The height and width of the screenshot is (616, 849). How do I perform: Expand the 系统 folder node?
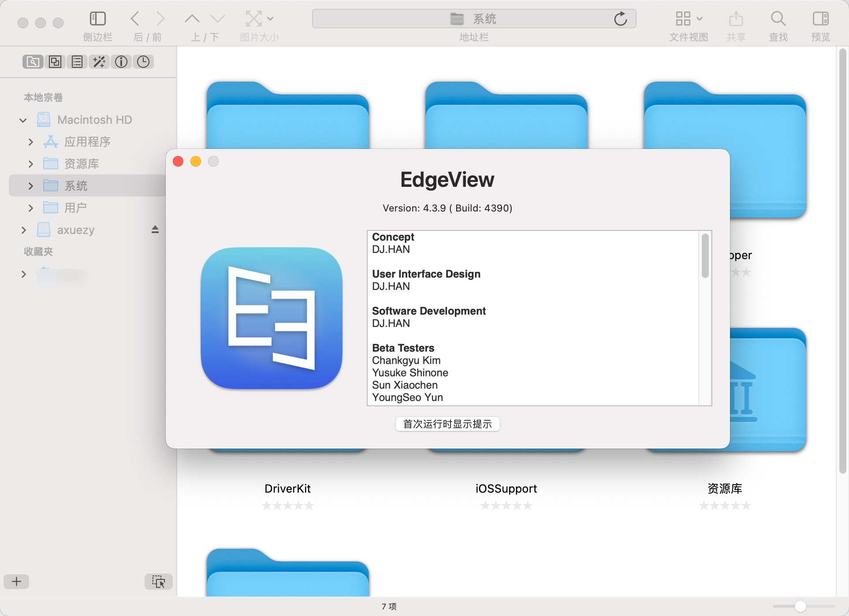pos(30,186)
